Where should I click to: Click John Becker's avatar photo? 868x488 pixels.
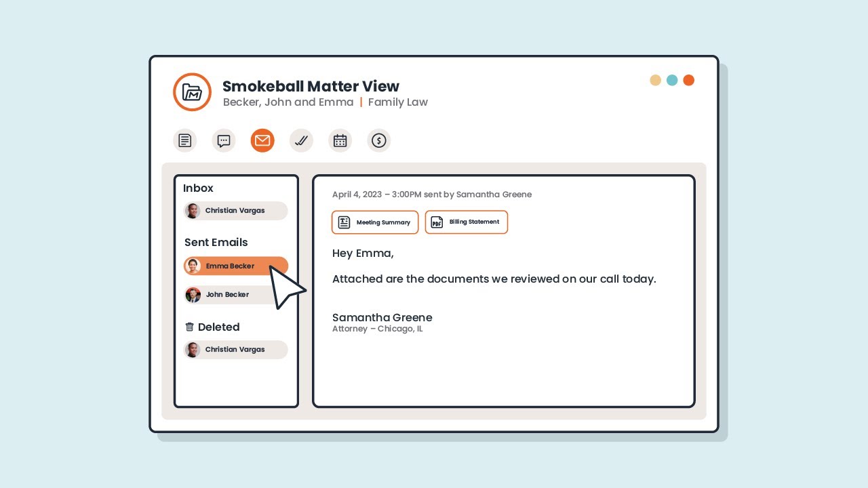193,295
